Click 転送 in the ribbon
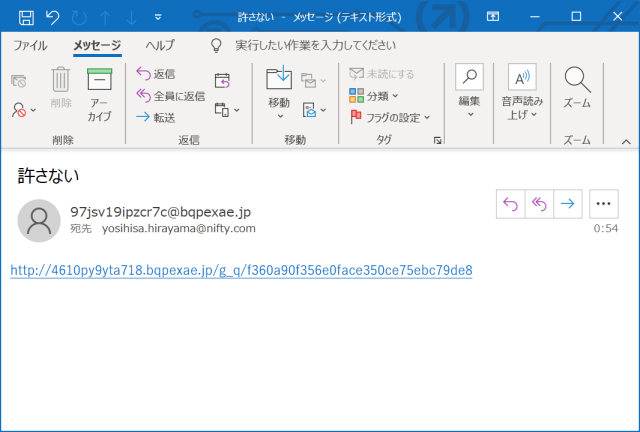 click(156, 118)
